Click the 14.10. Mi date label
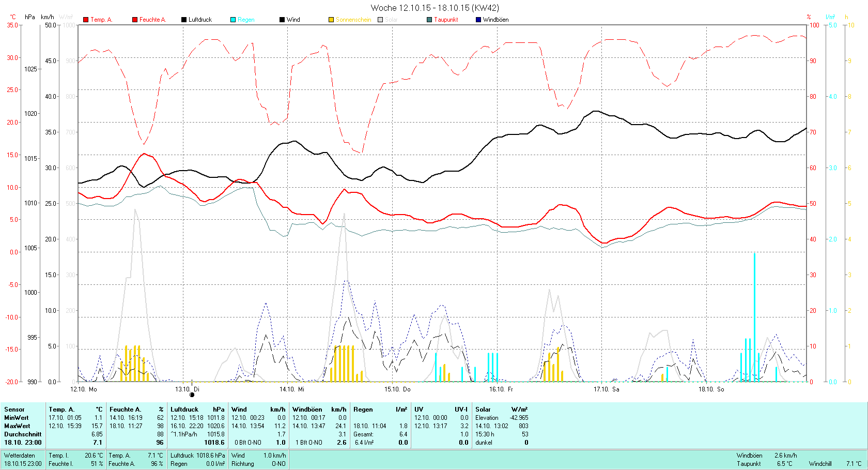Image resolution: width=868 pixels, height=470 pixels. (292, 389)
